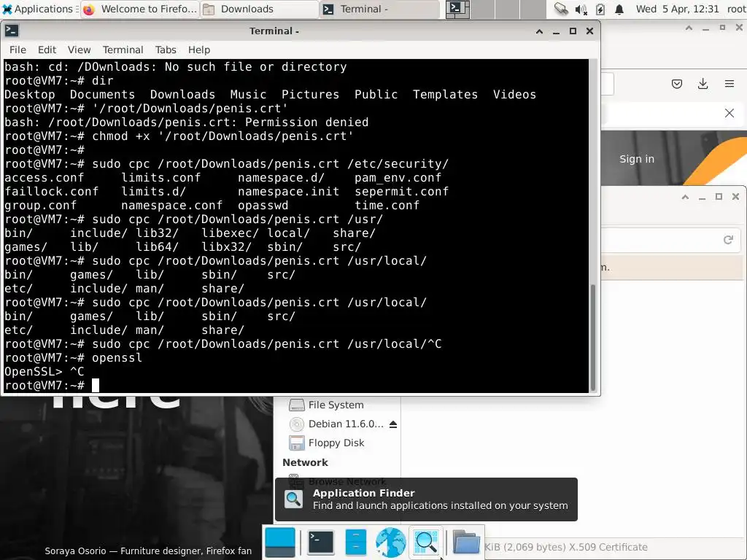Open the power manager battery icon
747x560 pixels.
600,9
